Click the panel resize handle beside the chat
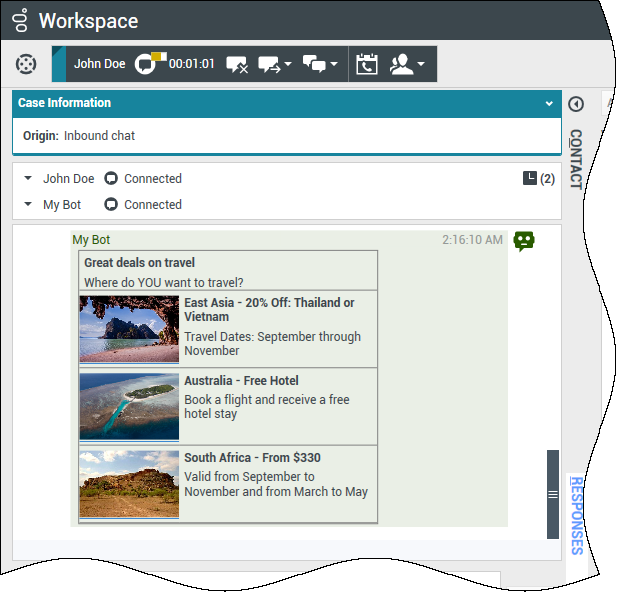 [552, 494]
